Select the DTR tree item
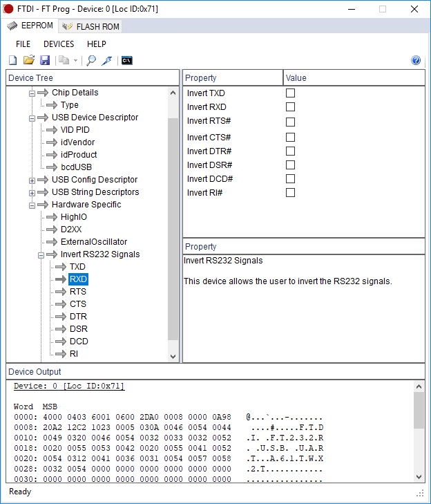 [78, 317]
